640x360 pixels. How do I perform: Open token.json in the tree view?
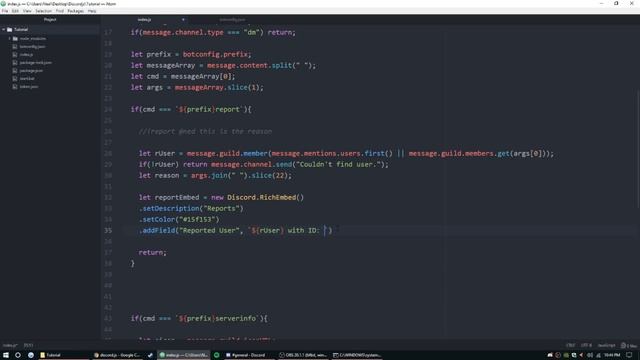point(29,87)
